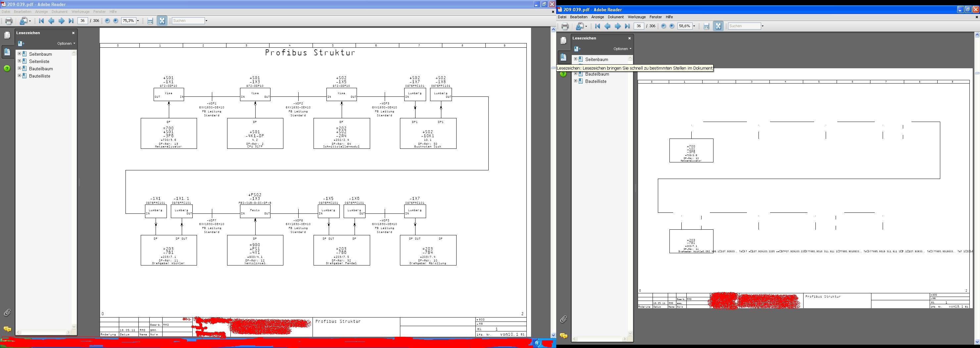Open Datei menu in left window

click(6, 12)
